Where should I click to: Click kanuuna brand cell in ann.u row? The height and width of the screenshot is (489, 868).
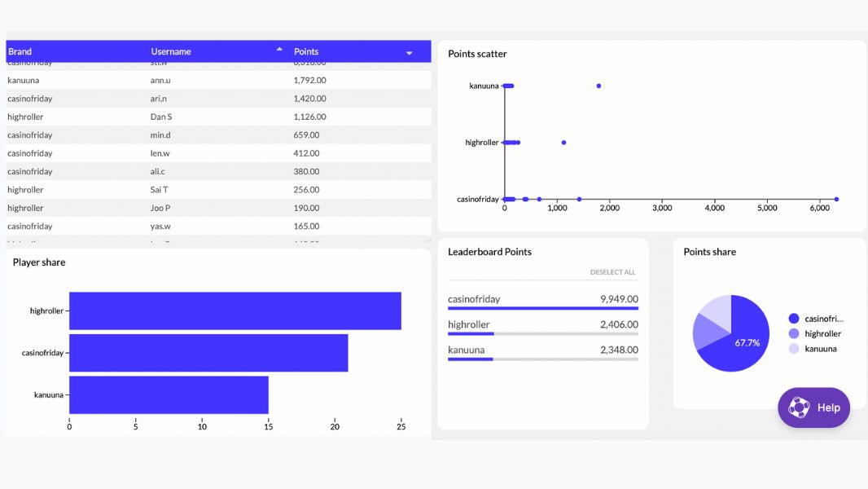click(x=24, y=81)
